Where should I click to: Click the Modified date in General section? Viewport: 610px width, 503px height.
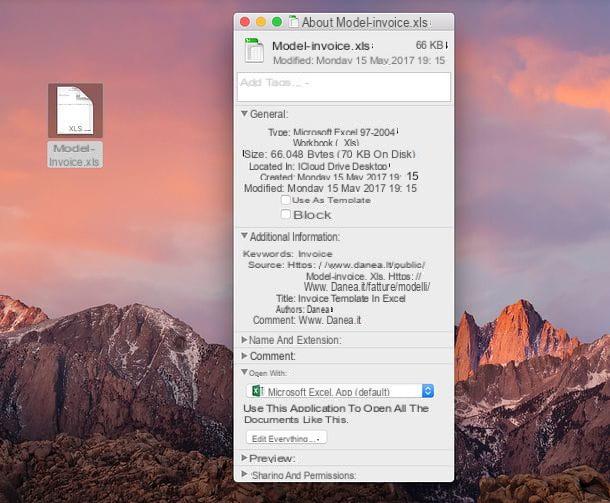330,188
